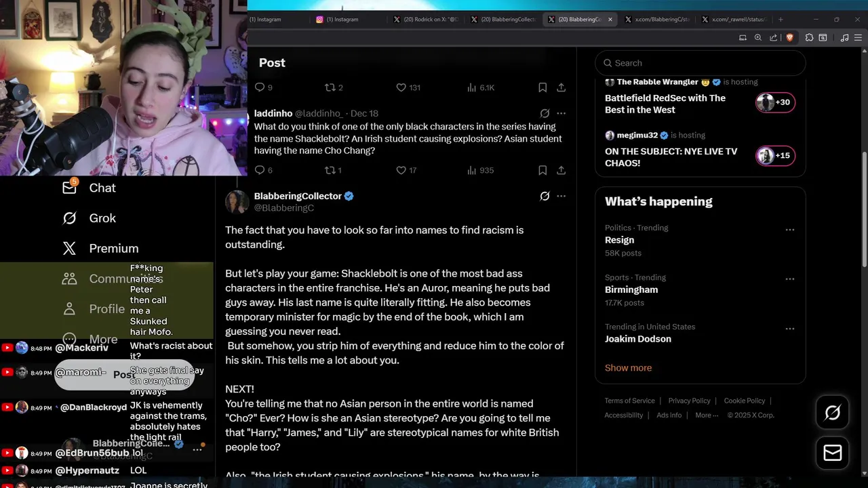The width and height of the screenshot is (868, 488).
Task: Share laddinho's post via share icon
Action: [561, 170]
